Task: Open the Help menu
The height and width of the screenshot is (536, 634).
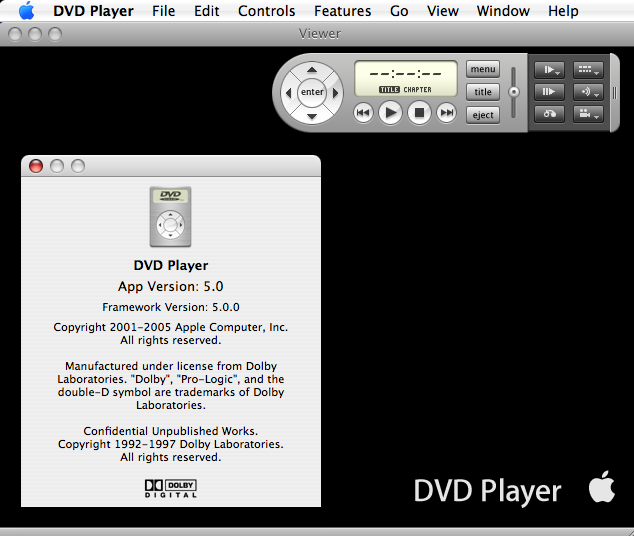Action: point(563,11)
